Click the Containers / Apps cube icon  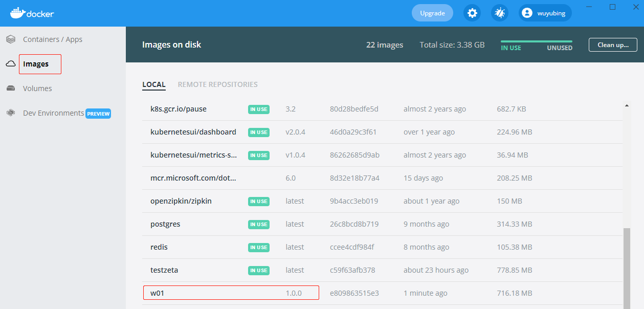tap(11, 39)
